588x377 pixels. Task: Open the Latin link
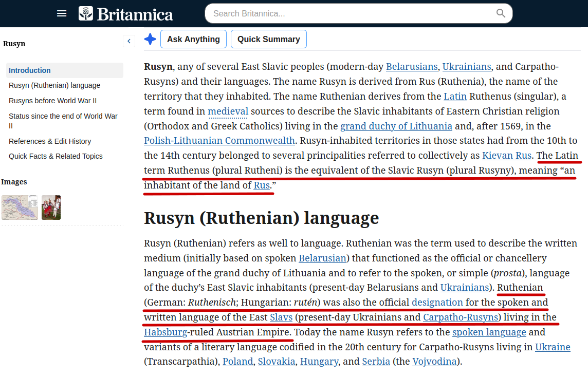455,97
